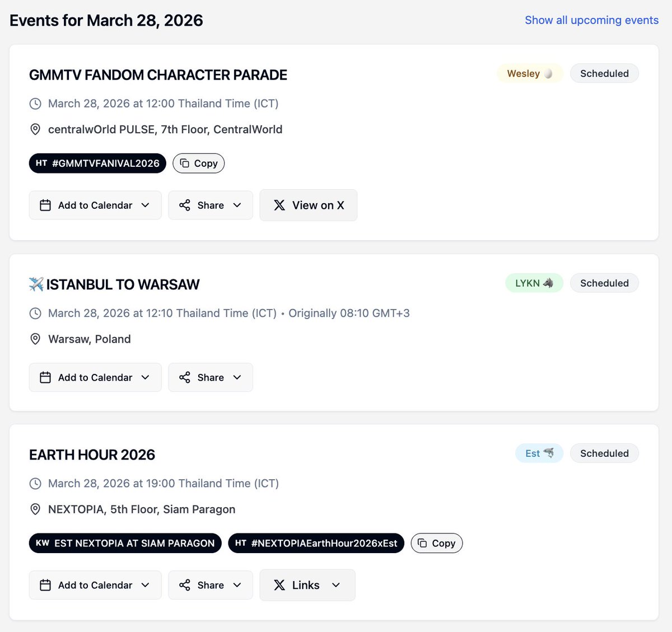The image size is (672, 632).
Task: Click location pin icon beside centralwOrld PULSE
Action: point(35,129)
